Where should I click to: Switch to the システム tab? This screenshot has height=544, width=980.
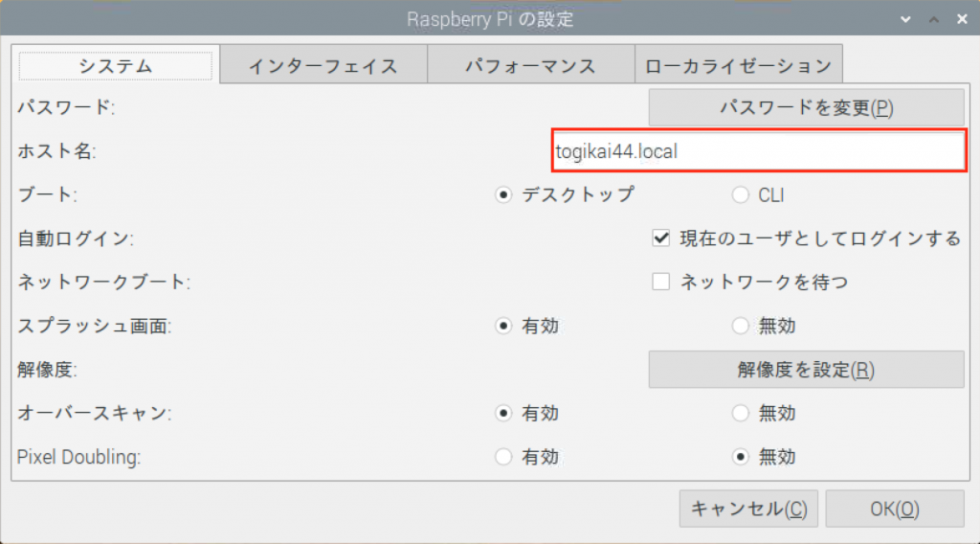[x=116, y=66]
